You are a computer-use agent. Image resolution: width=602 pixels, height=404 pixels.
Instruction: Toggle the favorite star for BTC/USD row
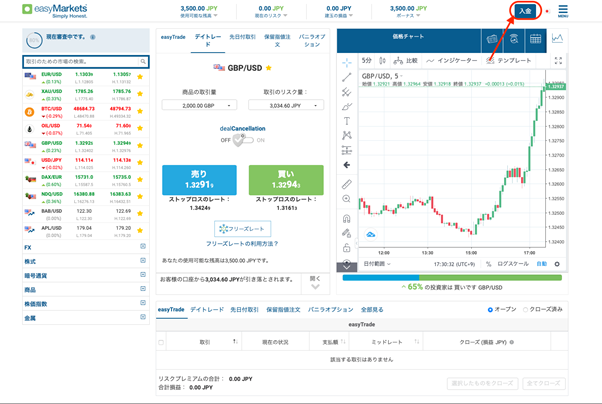pos(140,111)
